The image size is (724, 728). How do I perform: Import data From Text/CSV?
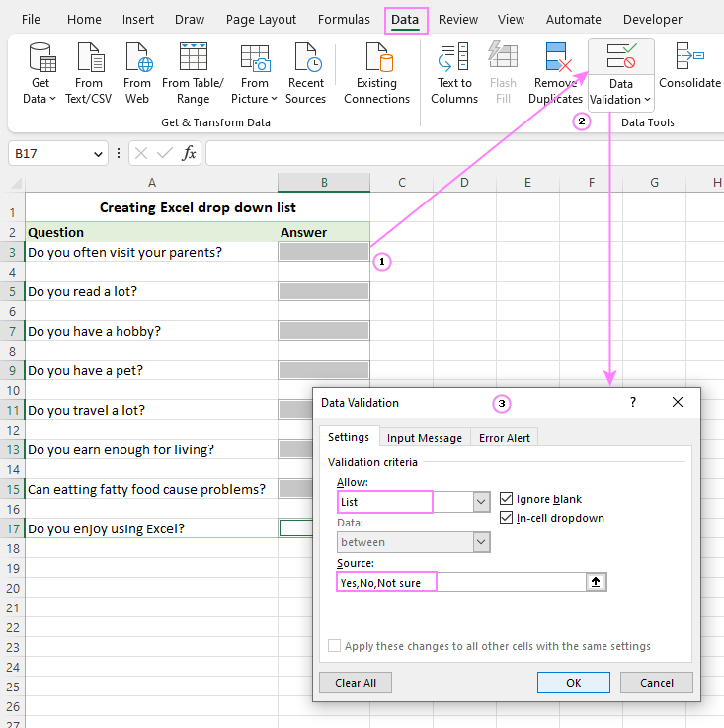pos(89,74)
